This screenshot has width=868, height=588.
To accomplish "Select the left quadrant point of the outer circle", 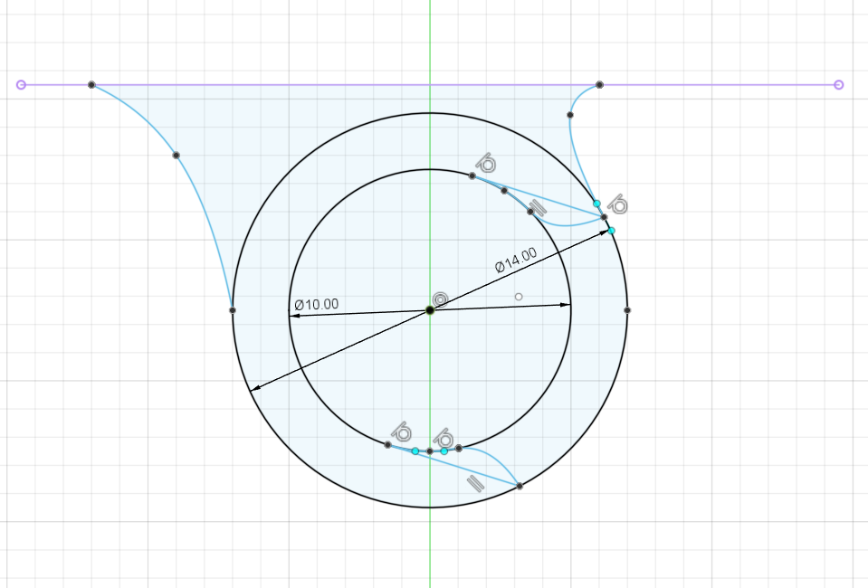I will [233, 310].
